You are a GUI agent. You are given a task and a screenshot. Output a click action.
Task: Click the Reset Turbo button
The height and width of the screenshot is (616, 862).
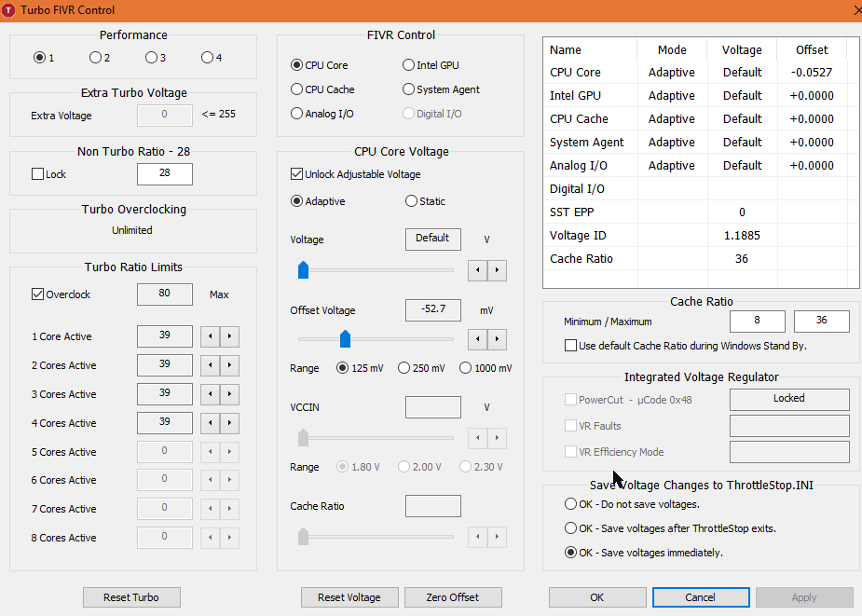pyautogui.click(x=131, y=597)
